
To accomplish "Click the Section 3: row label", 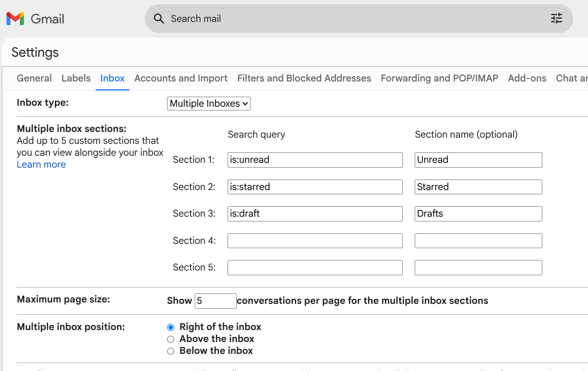I will click(x=194, y=213).
